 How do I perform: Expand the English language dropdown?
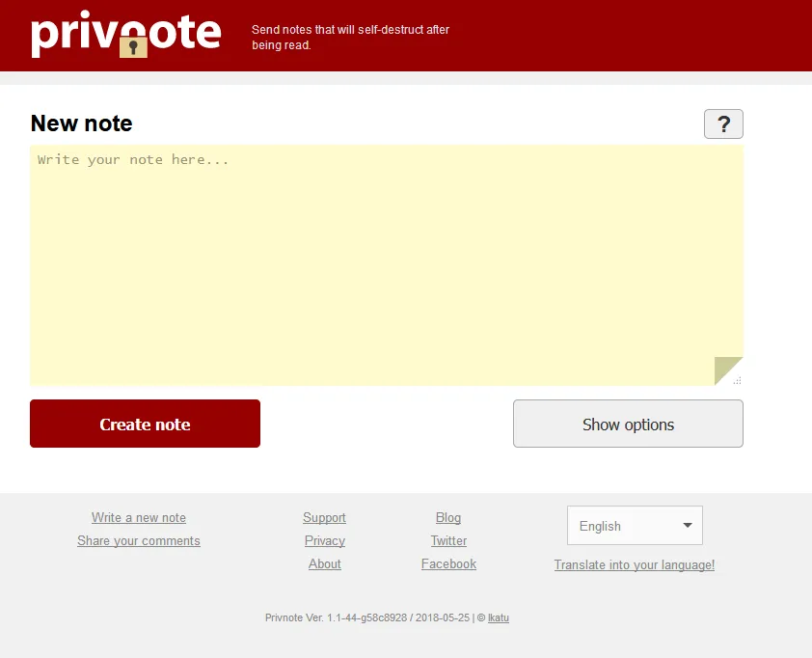635,526
